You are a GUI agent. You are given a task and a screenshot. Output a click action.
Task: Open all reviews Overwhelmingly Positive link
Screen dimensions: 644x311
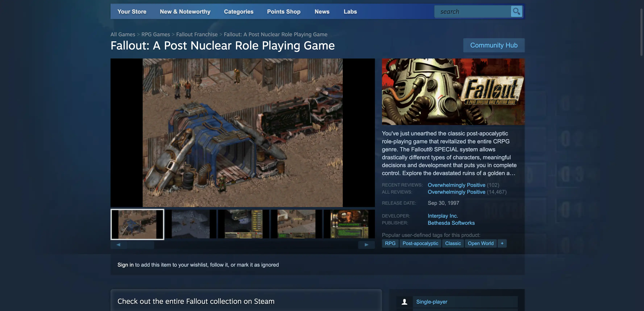coord(456,192)
